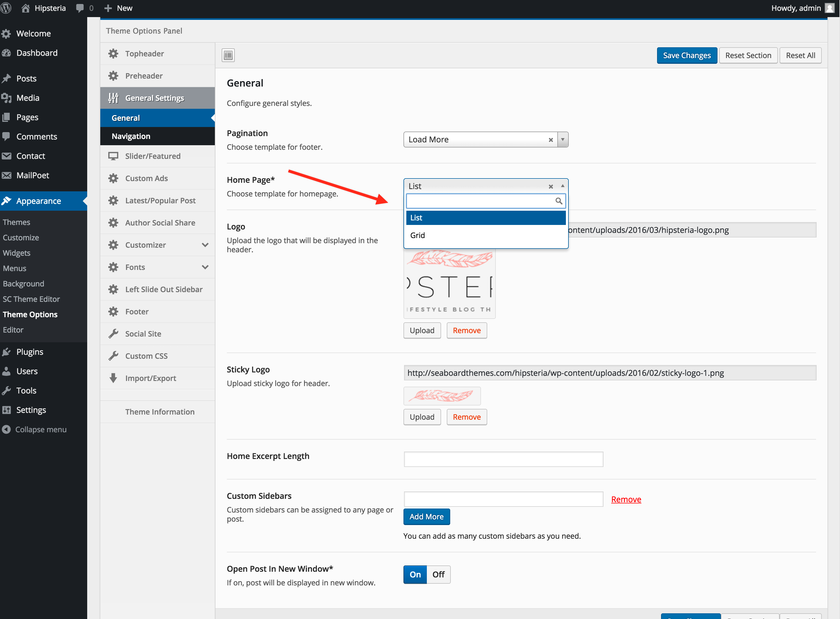Click the Author Social Share gear icon

tap(113, 223)
